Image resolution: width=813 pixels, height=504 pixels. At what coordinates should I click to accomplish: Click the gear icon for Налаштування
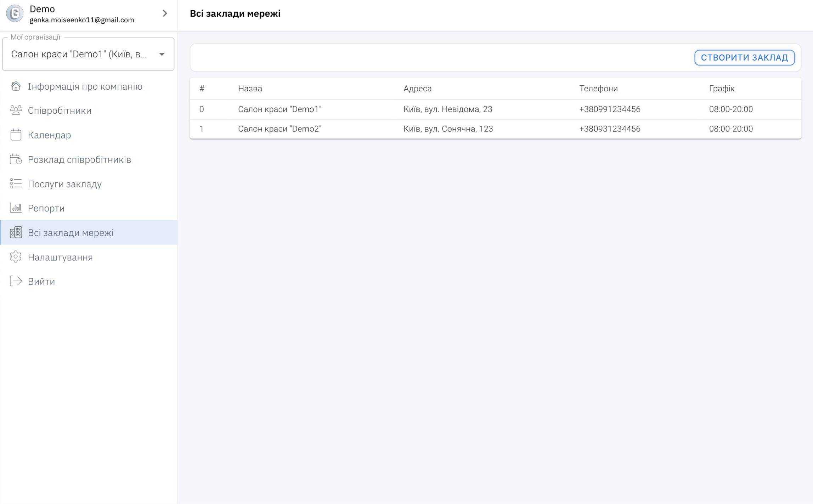click(16, 257)
